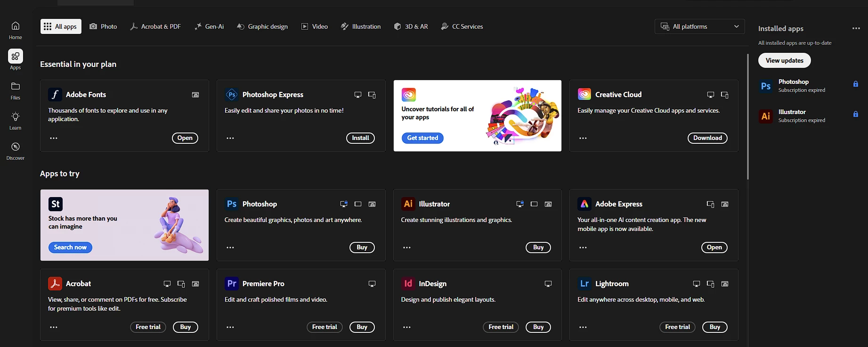The height and width of the screenshot is (347, 868).
Task: Click the InDesign app icon
Action: pos(408,283)
